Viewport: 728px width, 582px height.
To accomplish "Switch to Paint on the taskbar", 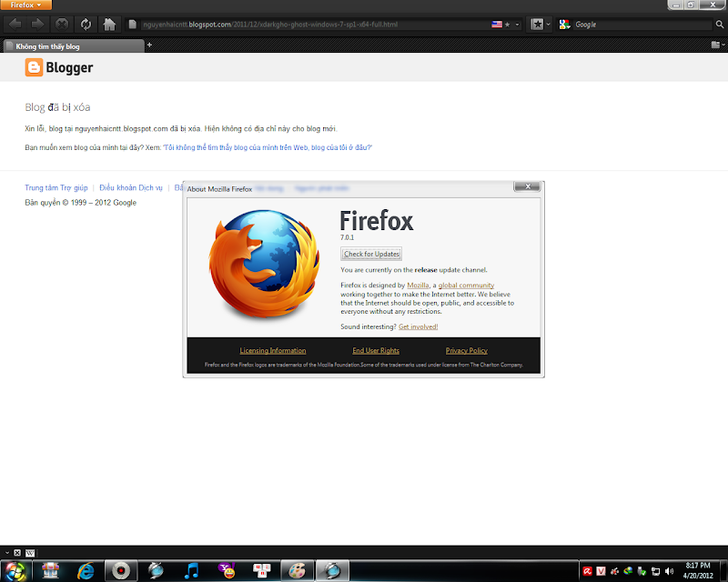I will (x=298, y=571).
